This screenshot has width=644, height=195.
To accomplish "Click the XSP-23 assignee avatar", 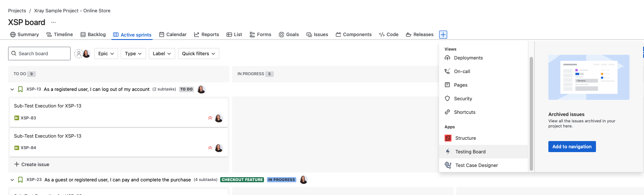I will pyautogui.click(x=304, y=180).
